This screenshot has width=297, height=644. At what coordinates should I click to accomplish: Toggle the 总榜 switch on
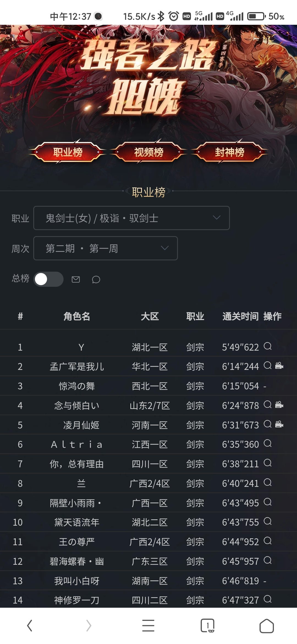pyautogui.click(x=48, y=279)
